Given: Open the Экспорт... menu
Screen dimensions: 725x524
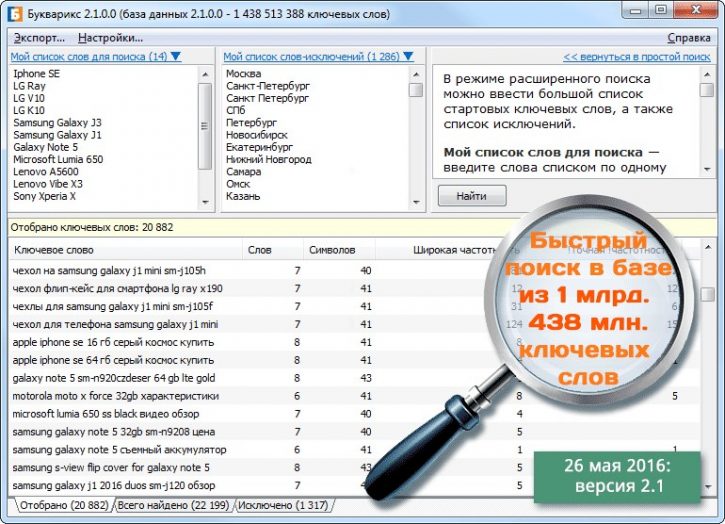Looking at the screenshot, I should click(39, 38).
